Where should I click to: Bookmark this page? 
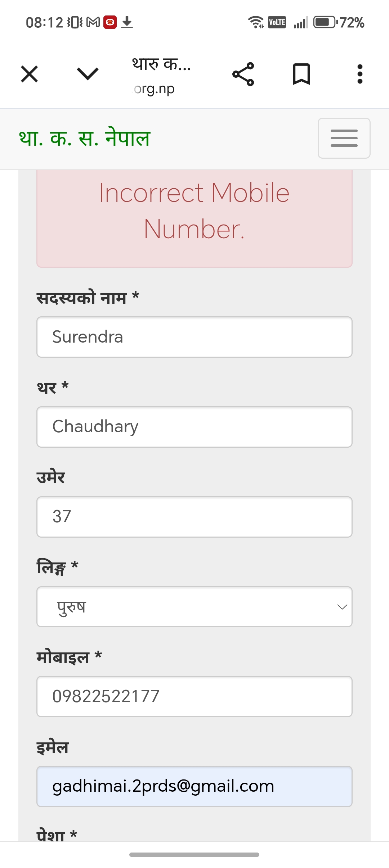tap(301, 74)
